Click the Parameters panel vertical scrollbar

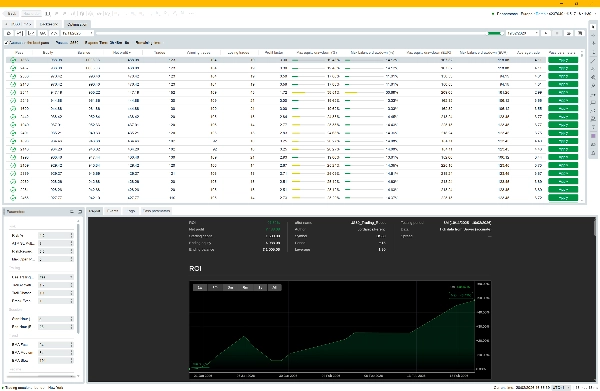tap(78, 279)
